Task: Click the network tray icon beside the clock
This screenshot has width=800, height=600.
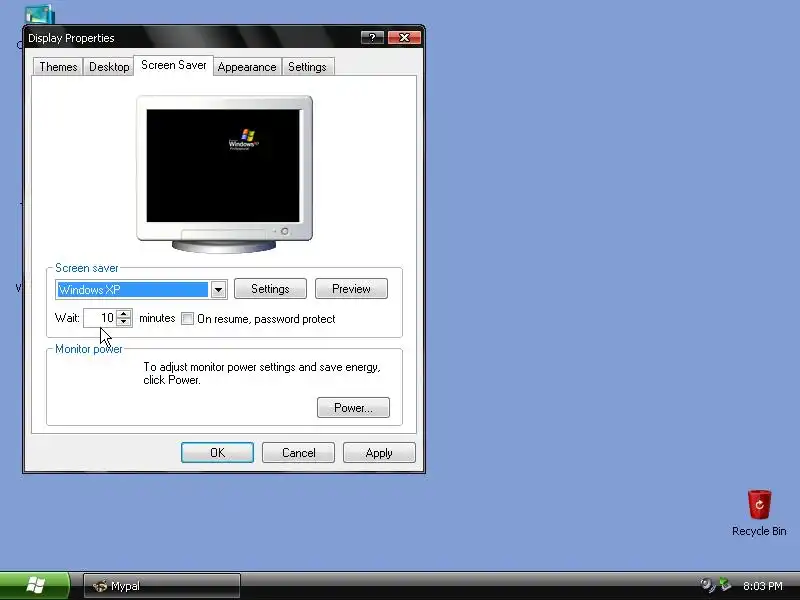Action: pos(725,585)
